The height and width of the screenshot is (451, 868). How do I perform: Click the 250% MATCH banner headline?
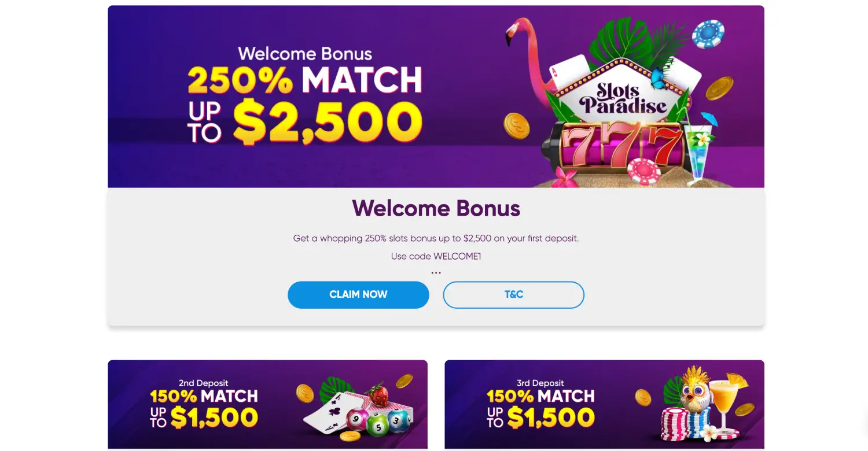point(305,80)
